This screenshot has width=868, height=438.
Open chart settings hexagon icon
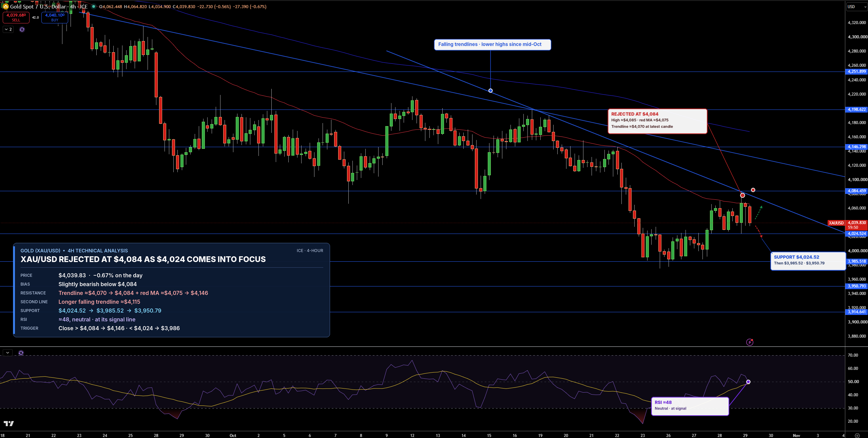click(x=857, y=435)
